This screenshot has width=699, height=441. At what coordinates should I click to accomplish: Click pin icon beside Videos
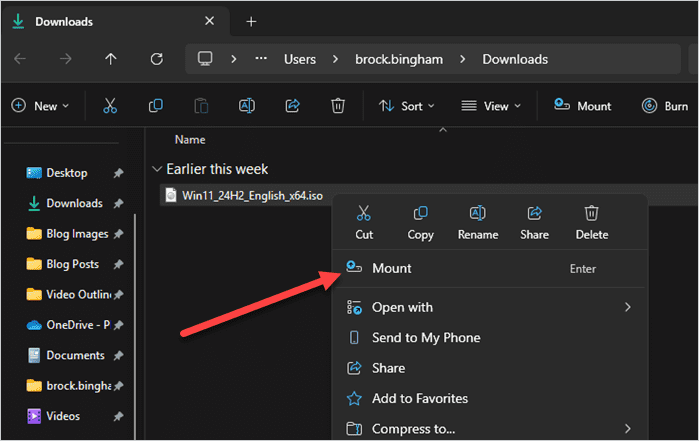point(118,416)
